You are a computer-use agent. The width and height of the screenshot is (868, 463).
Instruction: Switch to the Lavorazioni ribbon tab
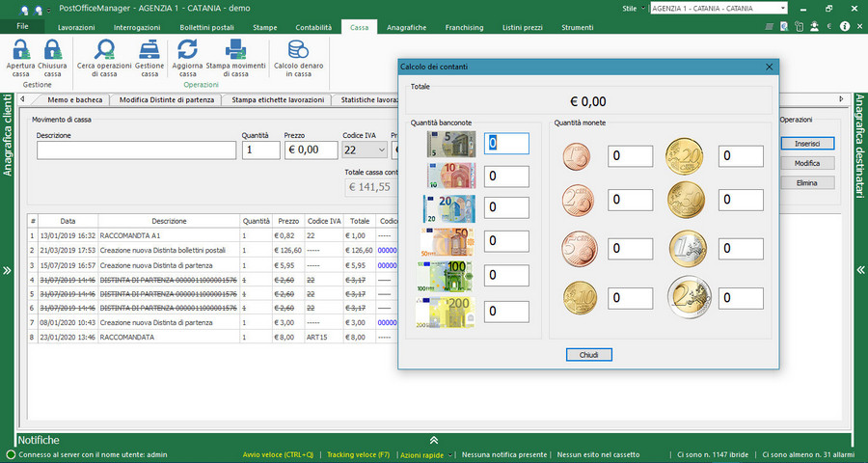coord(76,27)
